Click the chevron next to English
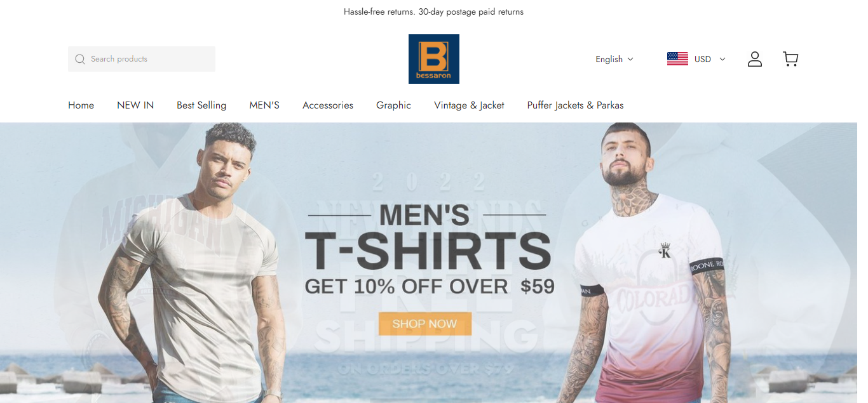This screenshot has height=403, width=868. pos(630,59)
